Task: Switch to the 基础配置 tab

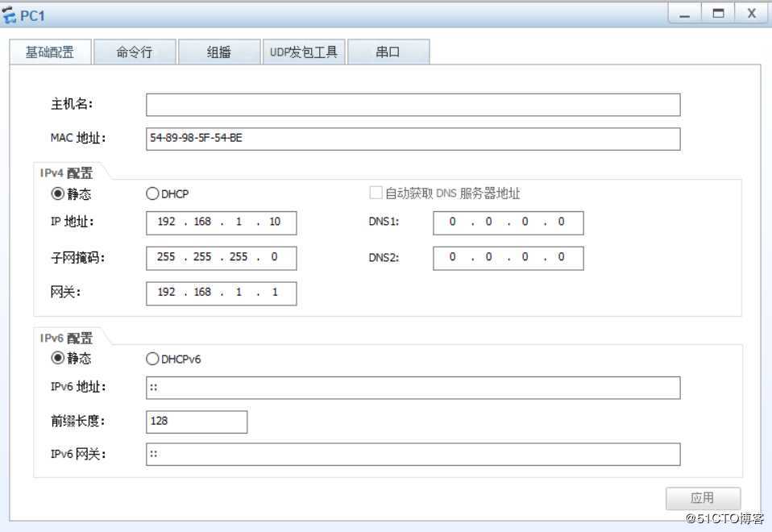Action: (50, 52)
